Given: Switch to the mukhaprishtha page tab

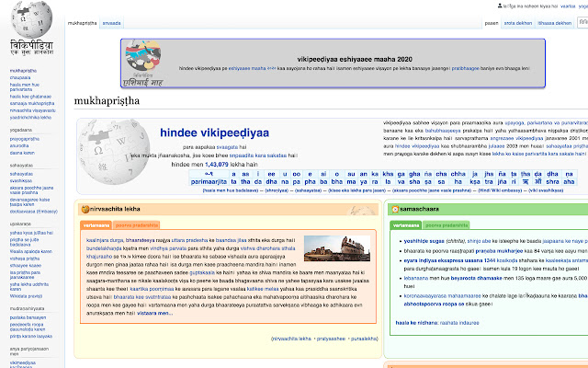Looking at the screenshot, I should 82,23.
